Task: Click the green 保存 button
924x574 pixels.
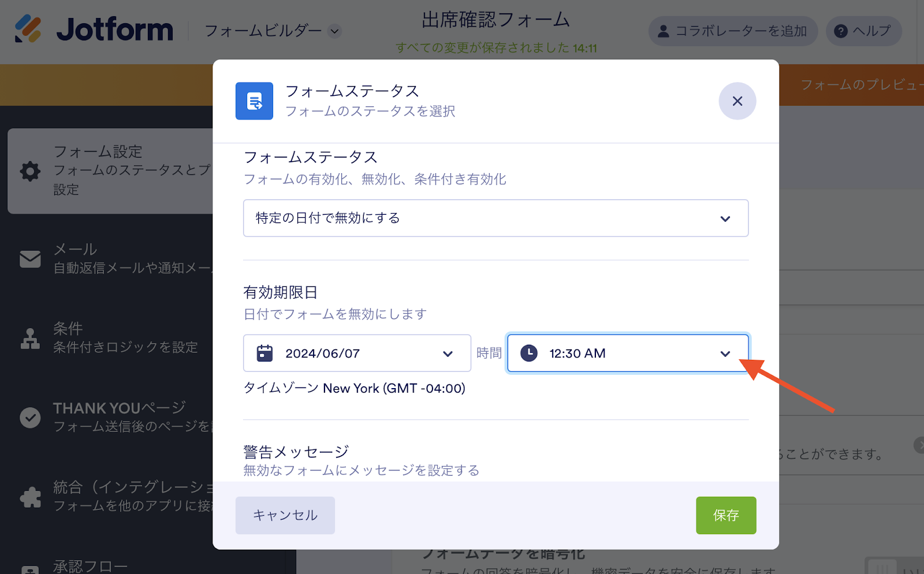Action: pos(726,515)
